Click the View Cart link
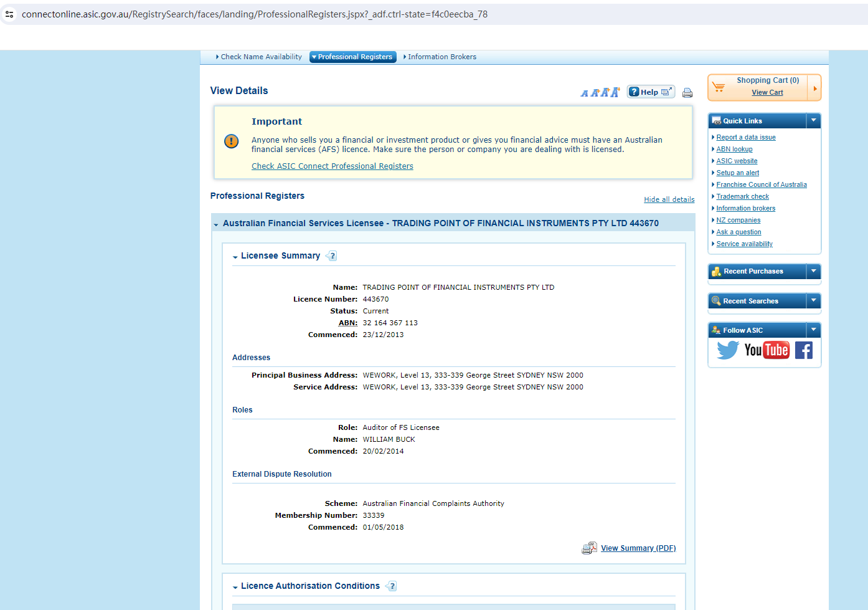 pos(767,92)
